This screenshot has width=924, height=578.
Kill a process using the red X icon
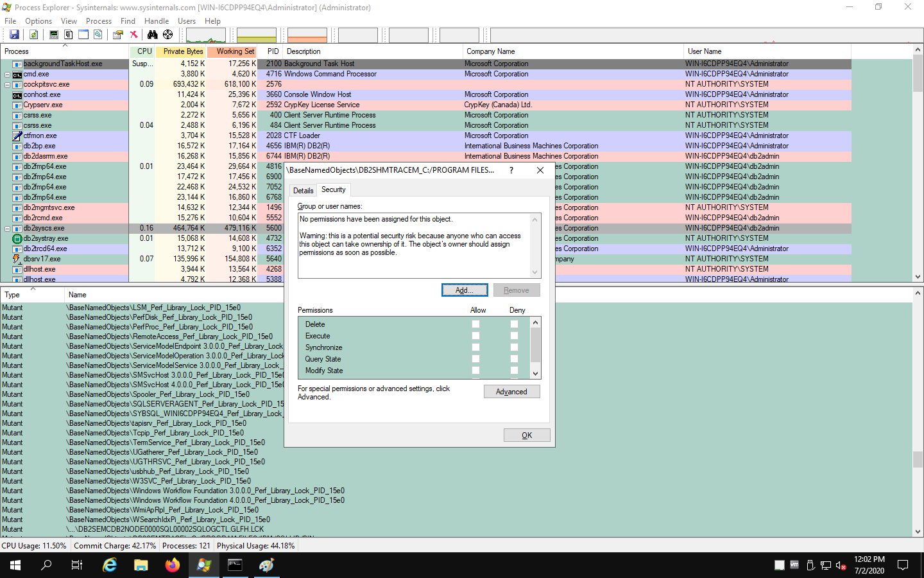pos(133,34)
